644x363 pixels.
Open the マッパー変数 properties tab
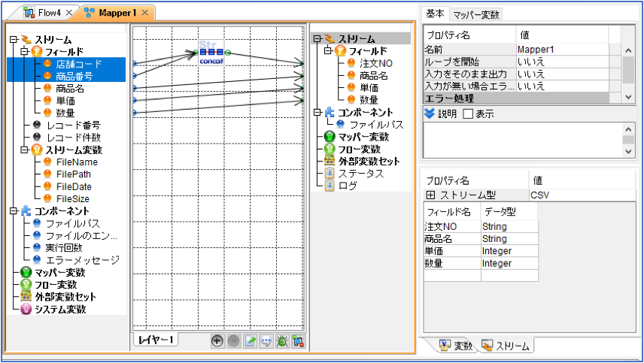tap(476, 15)
